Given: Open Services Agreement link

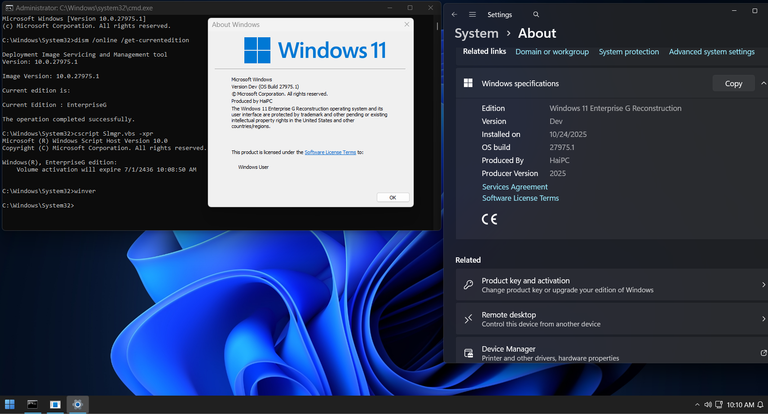Looking at the screenshot, I should (515, 187).
